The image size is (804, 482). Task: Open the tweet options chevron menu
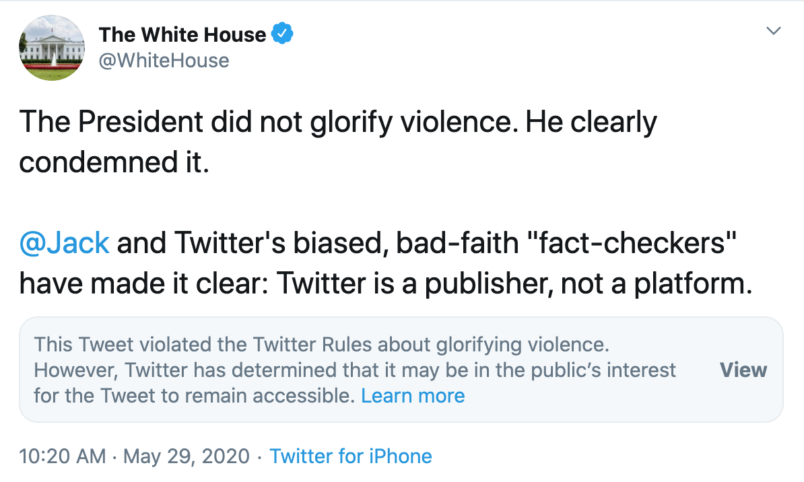[x=772, y=32]
